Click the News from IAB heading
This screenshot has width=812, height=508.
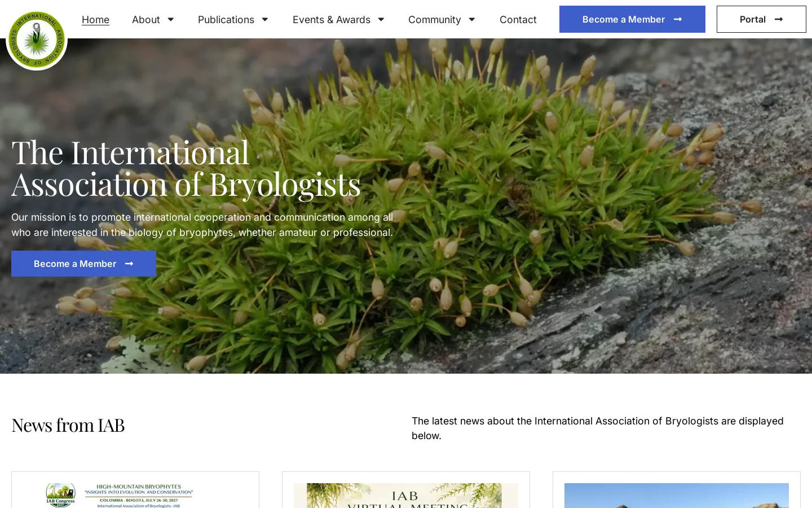68,425
